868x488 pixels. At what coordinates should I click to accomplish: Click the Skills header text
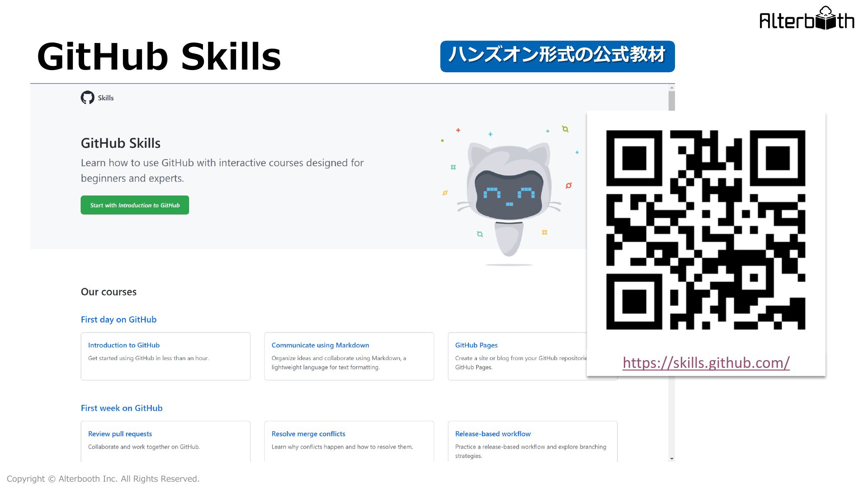tap(106, 98)
